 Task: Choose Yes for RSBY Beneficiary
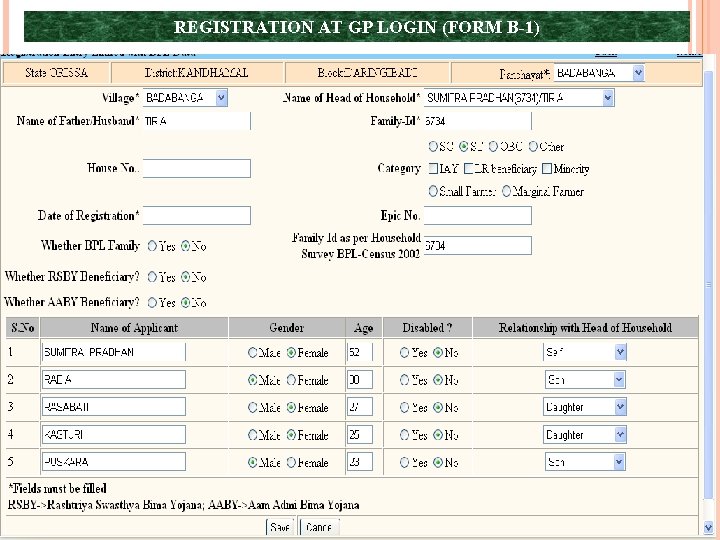coord(152,277)
